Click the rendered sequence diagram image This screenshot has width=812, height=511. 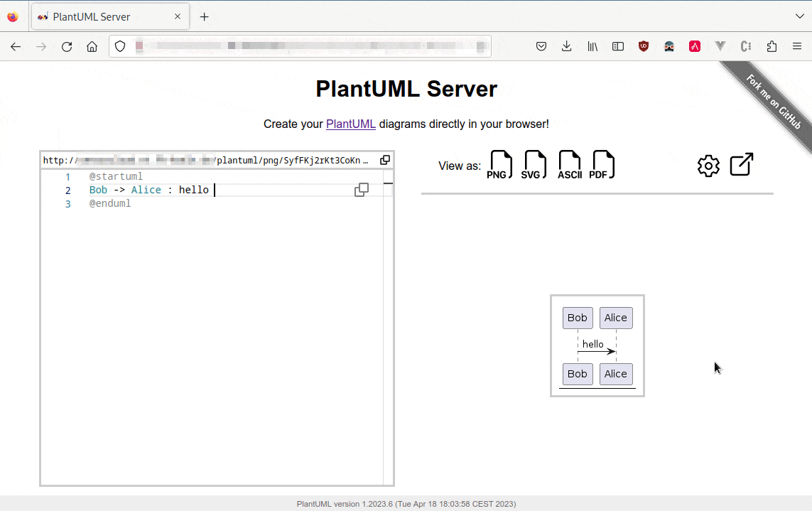point(597,345)
